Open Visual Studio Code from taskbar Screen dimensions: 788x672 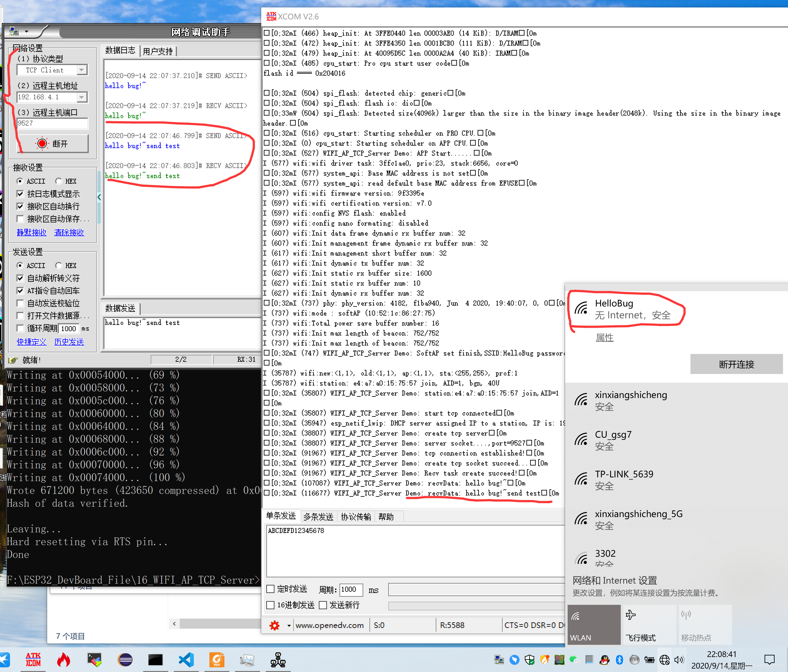coord(186,660)
